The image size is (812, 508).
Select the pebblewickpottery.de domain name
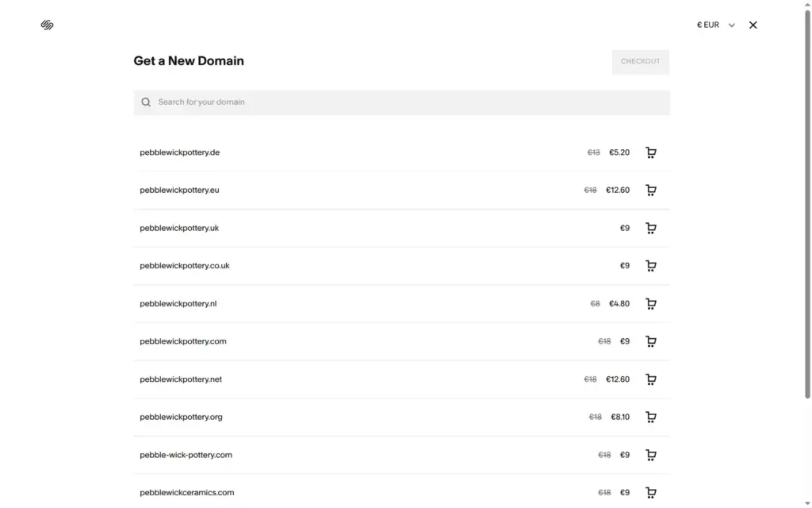pyautogui.click(x=180, y=152)
